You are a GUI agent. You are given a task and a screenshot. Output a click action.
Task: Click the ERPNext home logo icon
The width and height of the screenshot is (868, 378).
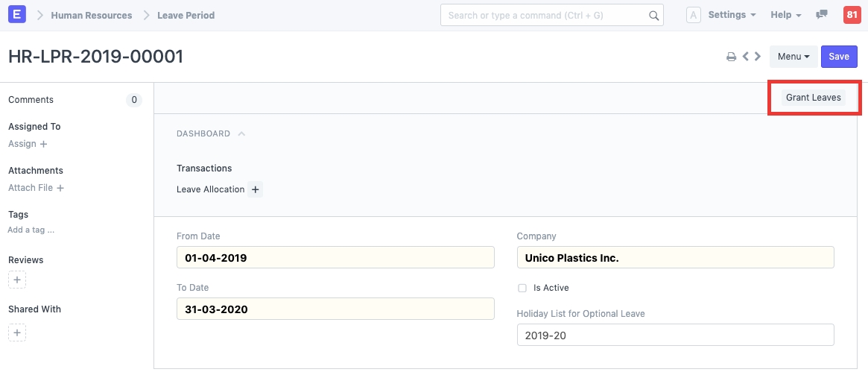[x=16, y=15]
